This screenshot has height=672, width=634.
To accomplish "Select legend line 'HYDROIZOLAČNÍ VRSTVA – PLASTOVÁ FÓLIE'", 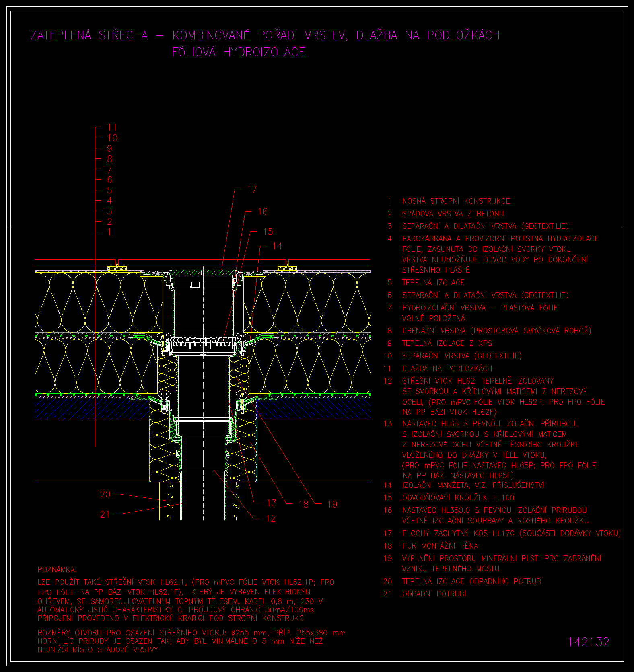I will point(480,308).
